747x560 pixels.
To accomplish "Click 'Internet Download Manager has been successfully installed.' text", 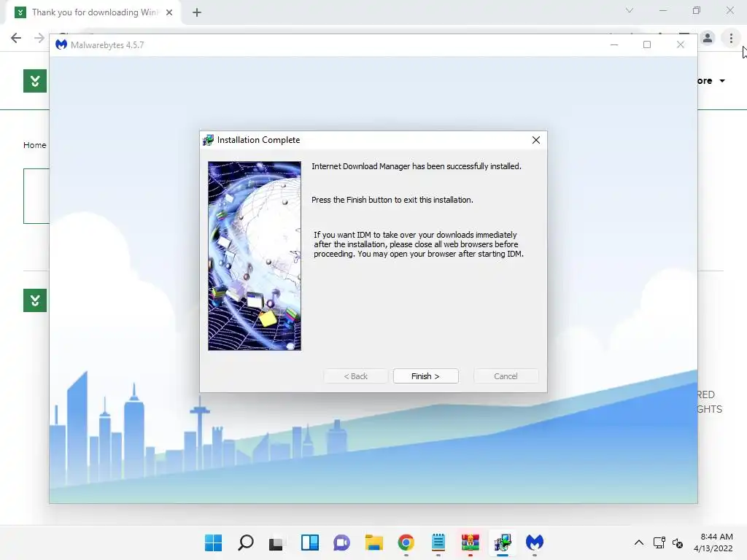I will click(417, 166).
